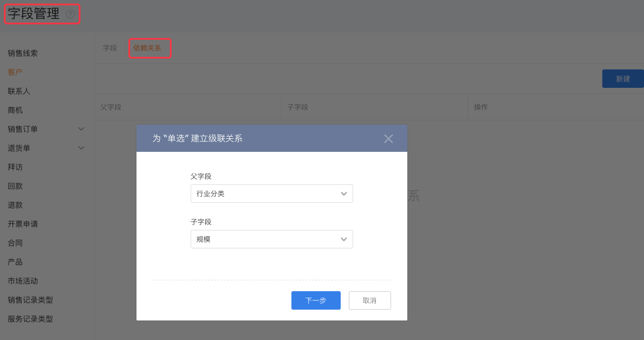Switch to the 依赖关系 tab

tap(147, 48)
